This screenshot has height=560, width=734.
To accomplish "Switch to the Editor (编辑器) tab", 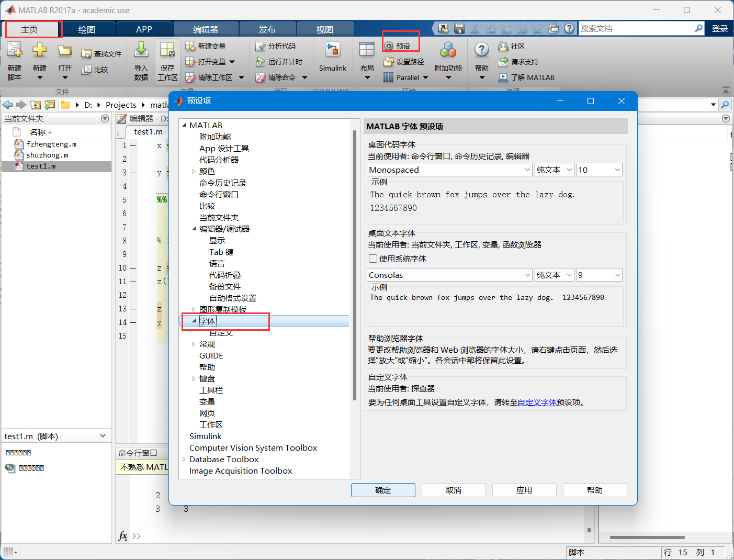I will (206, 29).
